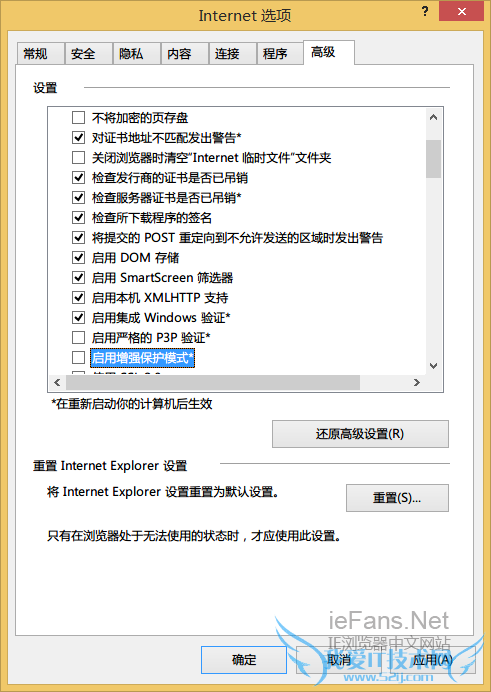Image resolution: width=491 pixels, height=692 pixels.
Task: Toggle 启用 DOM 存储 checkbox
Action: (x=79, y=257)
